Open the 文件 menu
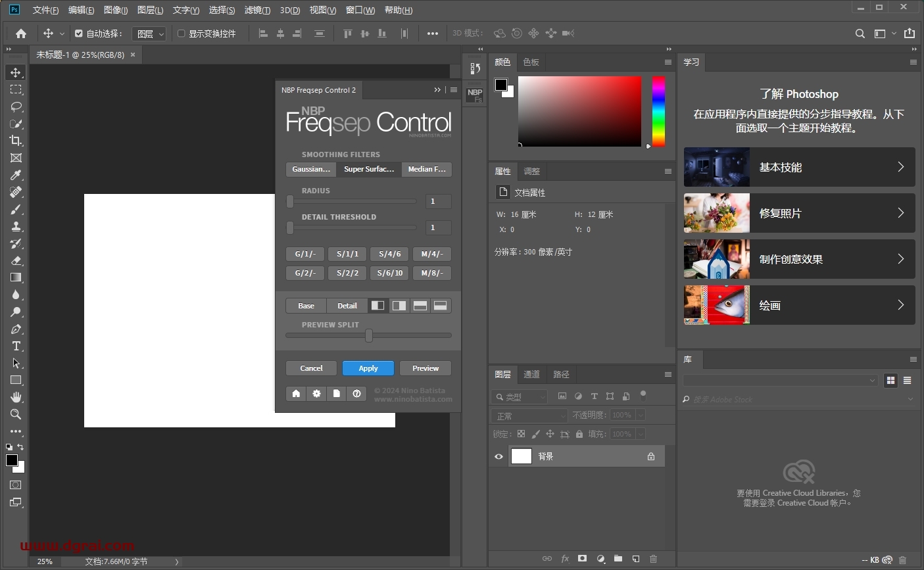The width and height of the screenshot is (924, 570). coord(45,10)
